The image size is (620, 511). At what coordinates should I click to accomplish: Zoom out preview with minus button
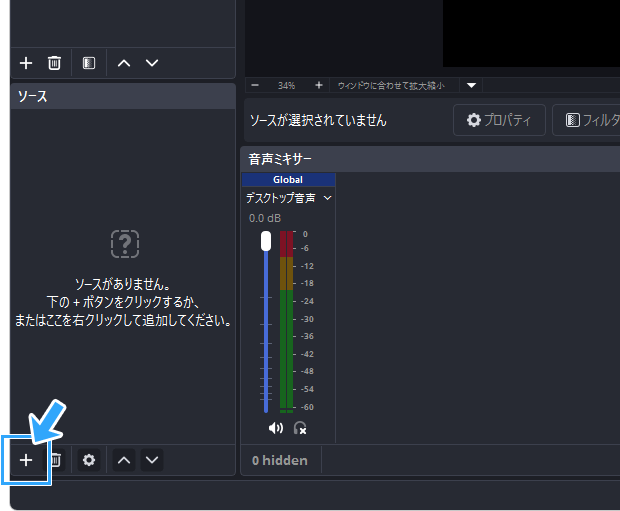click(255, 85)
